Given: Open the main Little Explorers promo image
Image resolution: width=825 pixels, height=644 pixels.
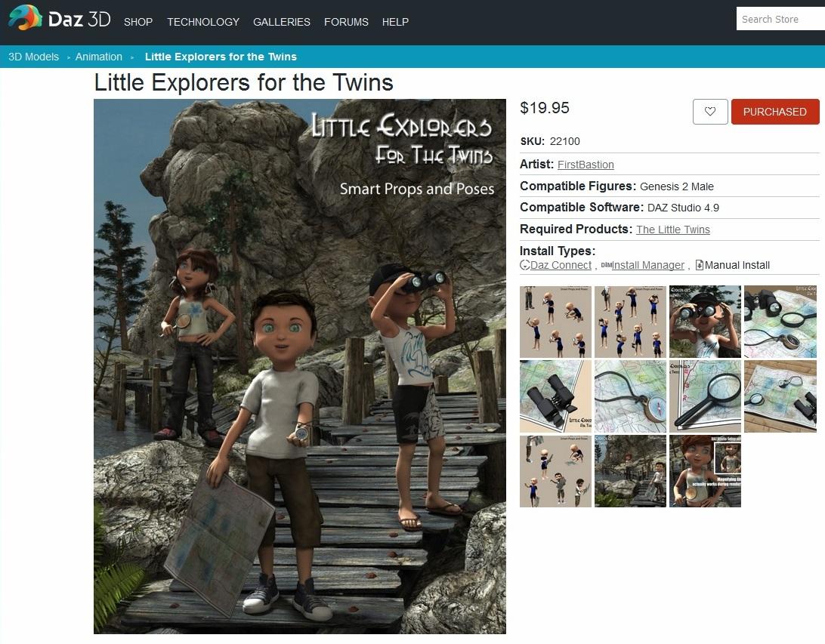Looking at the screenshot, I should click(x=300, y=366).
